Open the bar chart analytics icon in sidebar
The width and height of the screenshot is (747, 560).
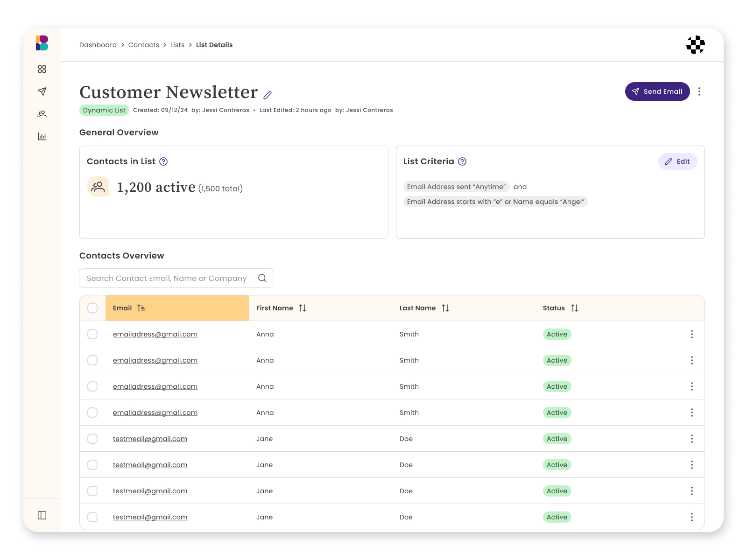pyautogui.click(x=42, y=136)
